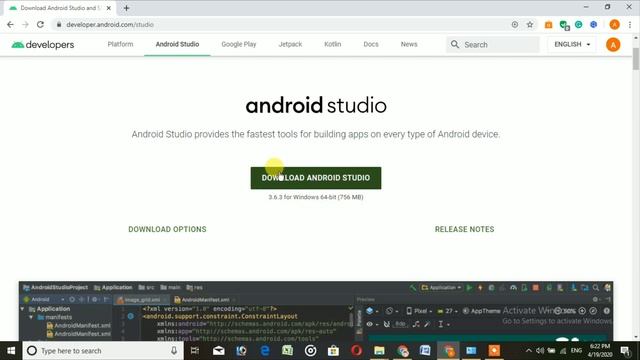Open the Google Play tab
This screenshot has height=360, width=640.
coord(239,44)
